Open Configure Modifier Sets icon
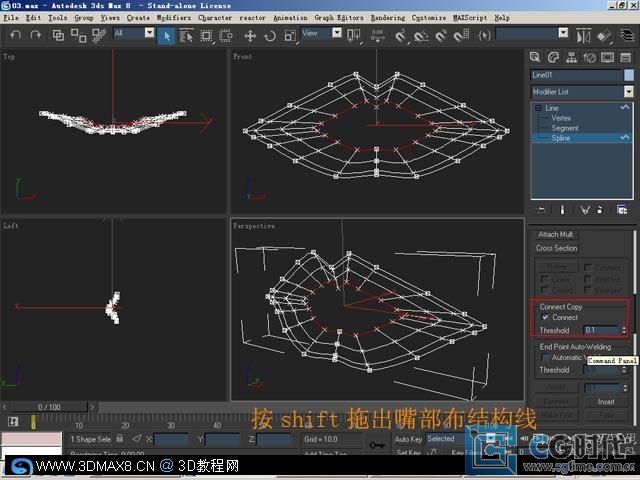 pyautogui.click(x=622, y=210)
